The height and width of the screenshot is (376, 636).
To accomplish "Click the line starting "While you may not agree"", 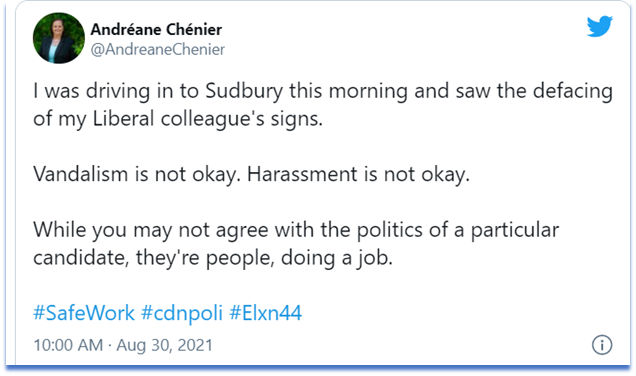I will (296, 230).
